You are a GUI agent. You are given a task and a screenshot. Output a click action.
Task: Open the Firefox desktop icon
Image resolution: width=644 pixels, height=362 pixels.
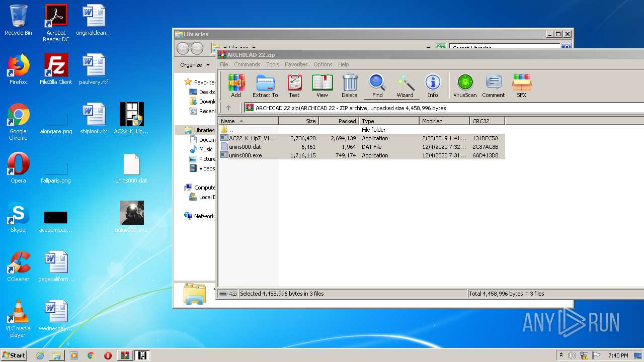tap(18, 69)
